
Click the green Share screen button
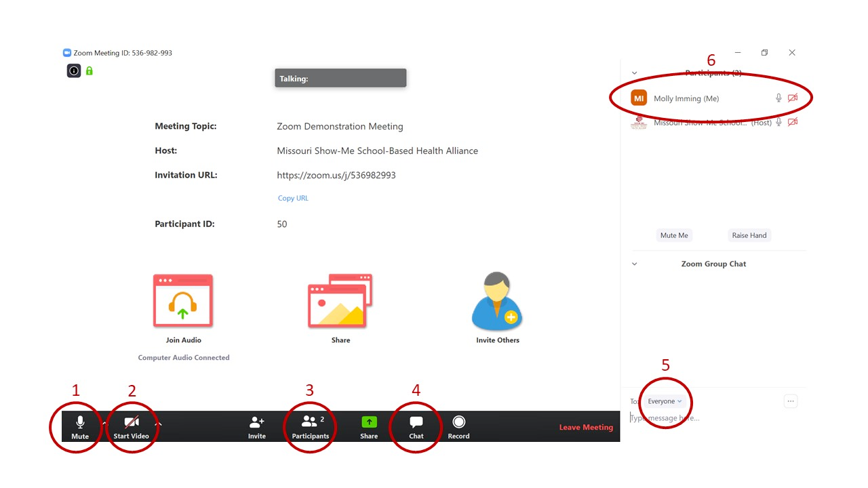(369, 422)
